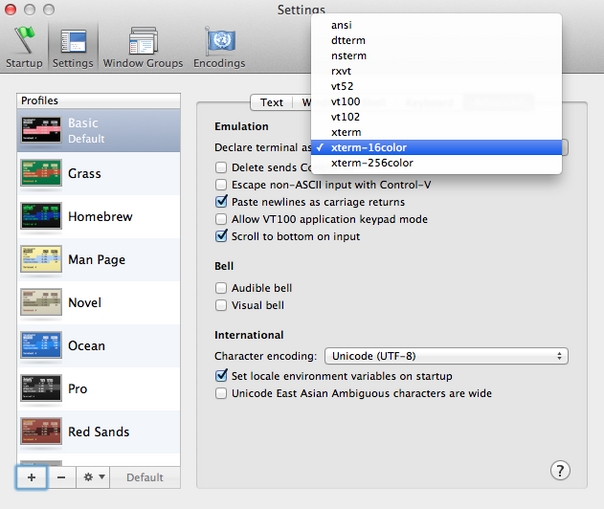Pick the Ocean profile
604x509 pixels.
[99, 346]
